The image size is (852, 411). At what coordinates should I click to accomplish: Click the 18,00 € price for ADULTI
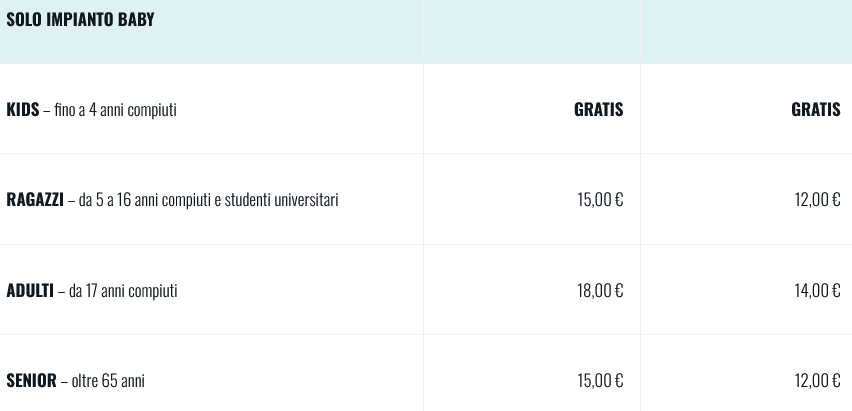(x=600, y=291)
